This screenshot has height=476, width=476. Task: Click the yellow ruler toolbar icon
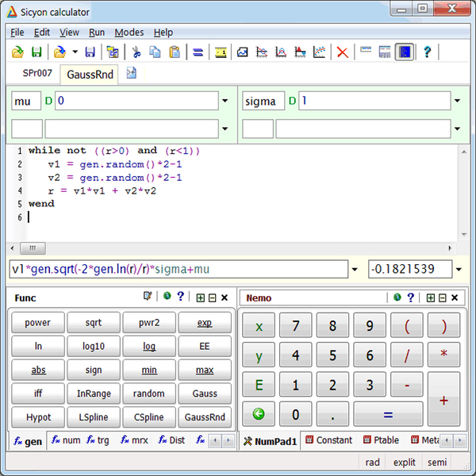tap(221, 52)
